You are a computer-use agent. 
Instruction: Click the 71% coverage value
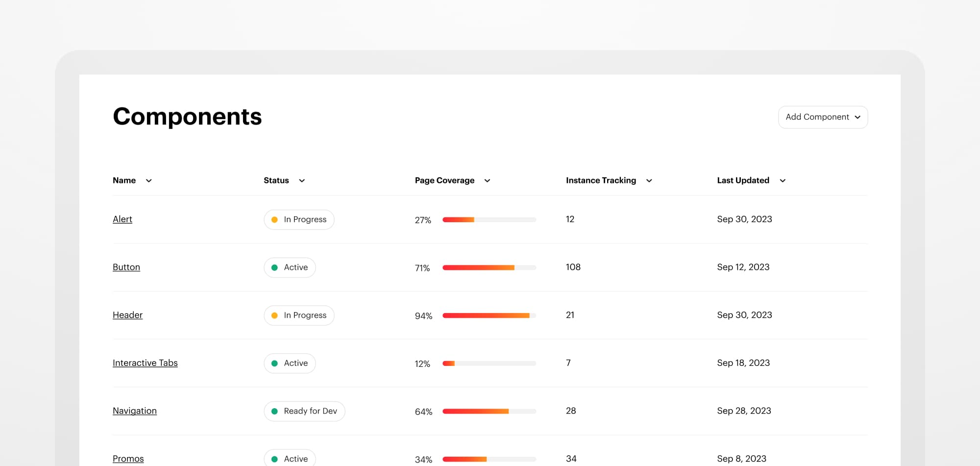pyautogui.click(x=422, y=268)
